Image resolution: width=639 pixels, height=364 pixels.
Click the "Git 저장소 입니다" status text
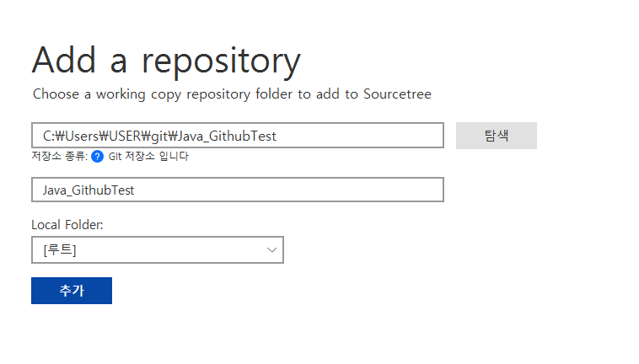[148, 157]
